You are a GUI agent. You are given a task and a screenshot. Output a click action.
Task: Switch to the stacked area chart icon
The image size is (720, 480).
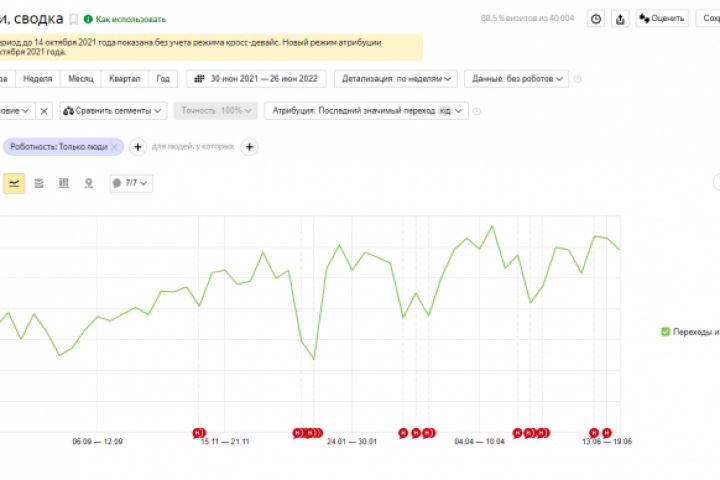point(39,183)
